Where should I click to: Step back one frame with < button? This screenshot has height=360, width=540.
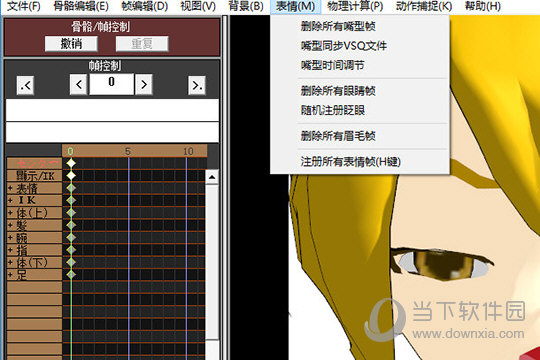[x=78, y=84]
